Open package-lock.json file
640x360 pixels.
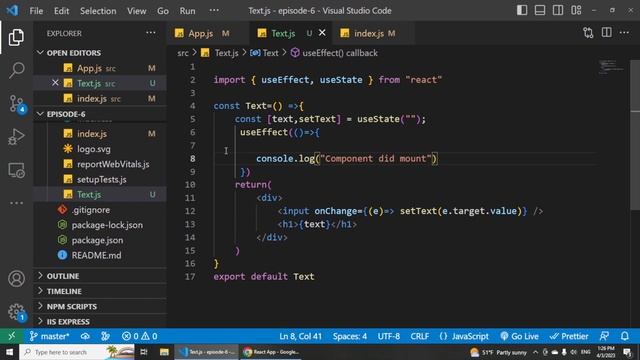pyautogui.click(x=100, y=225)
